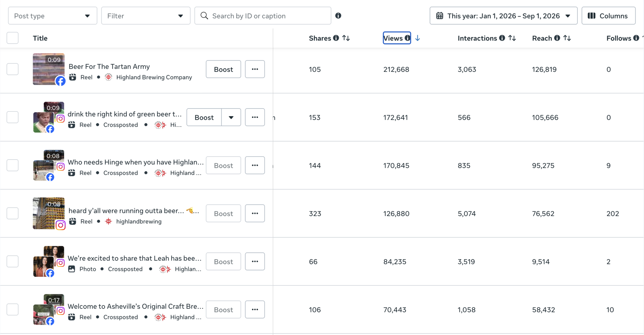Click the Reach info icon
Screen dimensions: 644x335
pyautogui.click(x=557, y=38)
